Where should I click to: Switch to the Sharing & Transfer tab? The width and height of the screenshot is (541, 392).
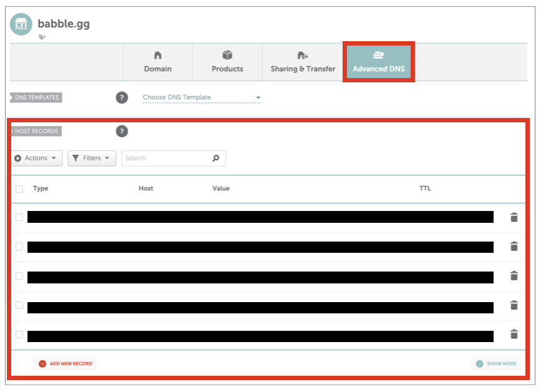coord(303,62)
